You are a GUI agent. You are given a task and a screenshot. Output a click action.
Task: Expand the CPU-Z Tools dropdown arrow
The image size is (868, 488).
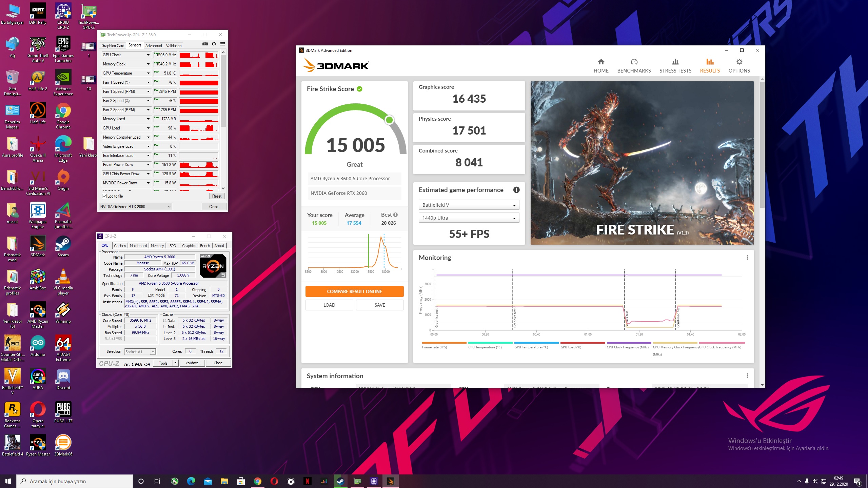(x=175, y=363)
